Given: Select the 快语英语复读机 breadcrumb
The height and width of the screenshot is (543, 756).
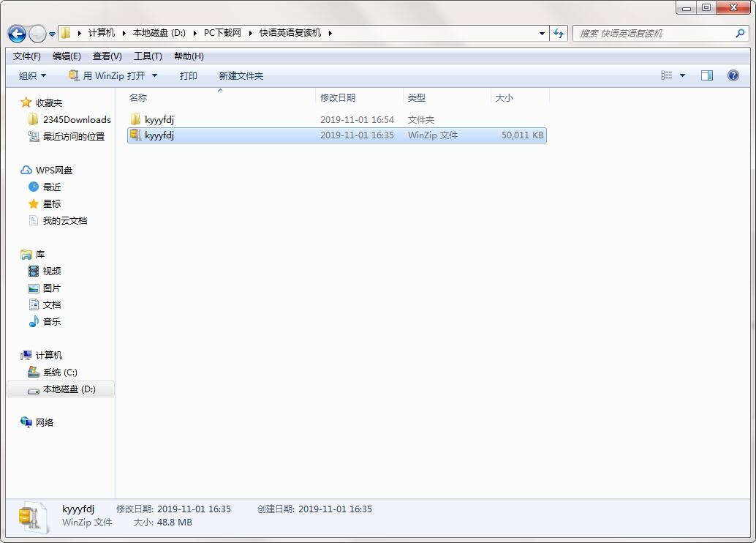Looking at the screenshot, I should (290, 33).
